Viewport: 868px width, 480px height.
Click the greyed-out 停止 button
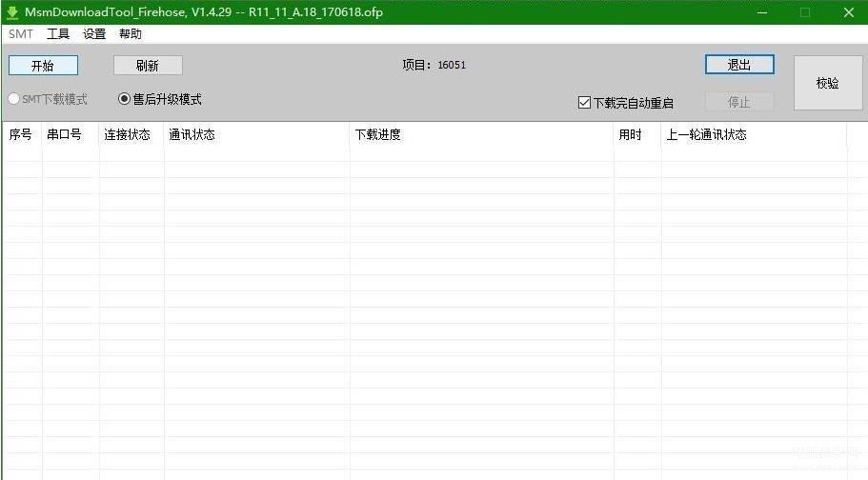click(x=739, y=102)
